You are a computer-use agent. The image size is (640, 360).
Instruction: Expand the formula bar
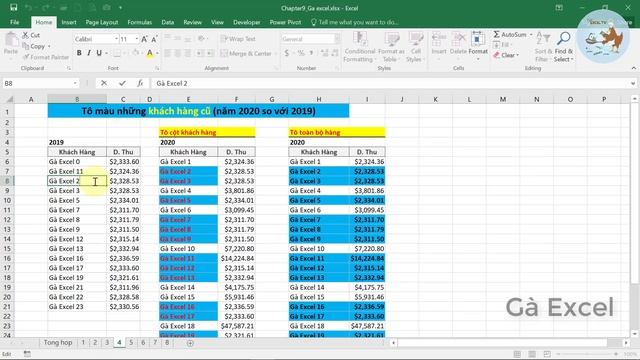[633, 83]
